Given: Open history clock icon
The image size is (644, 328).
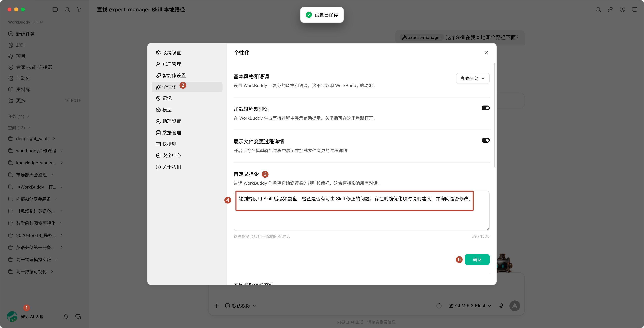Looking at the screenshot, I should pyautogui.click(x=622, y=10).
